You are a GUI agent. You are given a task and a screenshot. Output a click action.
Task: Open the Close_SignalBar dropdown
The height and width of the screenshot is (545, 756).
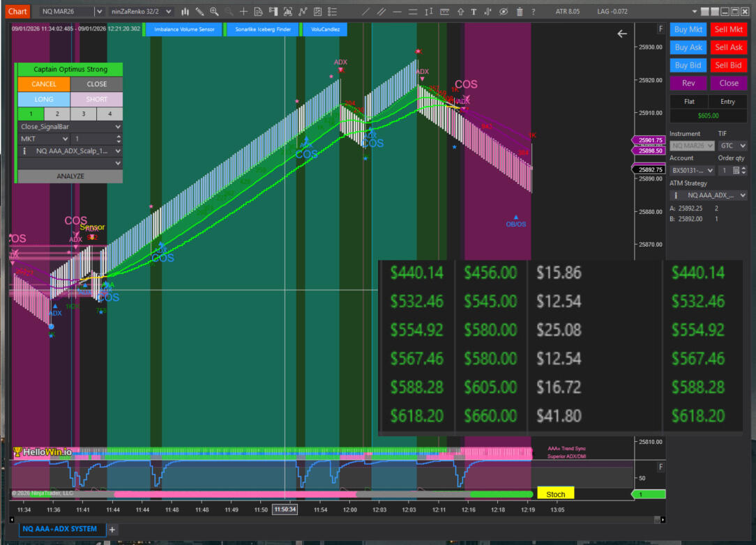click(70, 127)
